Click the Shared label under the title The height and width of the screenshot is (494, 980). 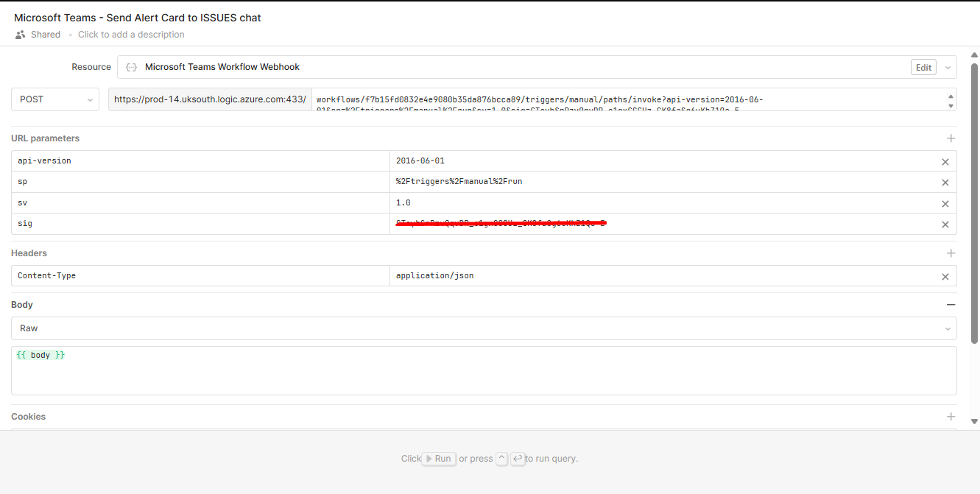pos(46,35)
